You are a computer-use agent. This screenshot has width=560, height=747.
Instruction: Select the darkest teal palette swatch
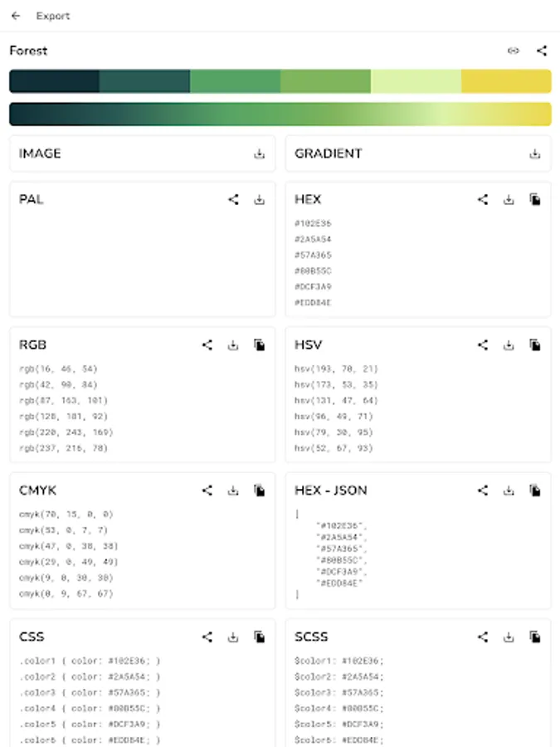54,81
